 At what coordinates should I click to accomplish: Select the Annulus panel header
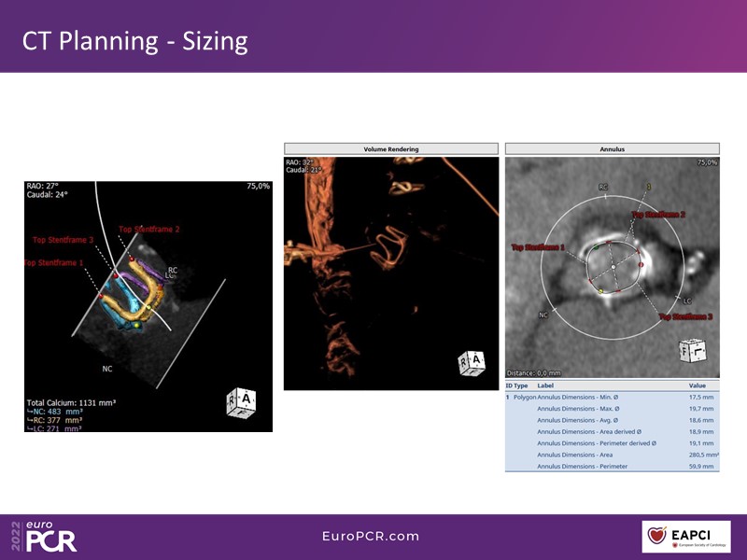point(612,148)
